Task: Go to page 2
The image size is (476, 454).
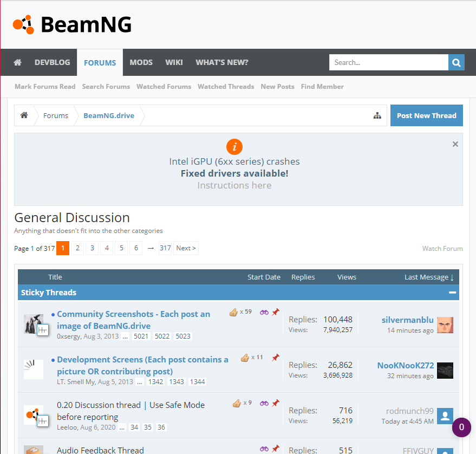Action: [77, 248]
